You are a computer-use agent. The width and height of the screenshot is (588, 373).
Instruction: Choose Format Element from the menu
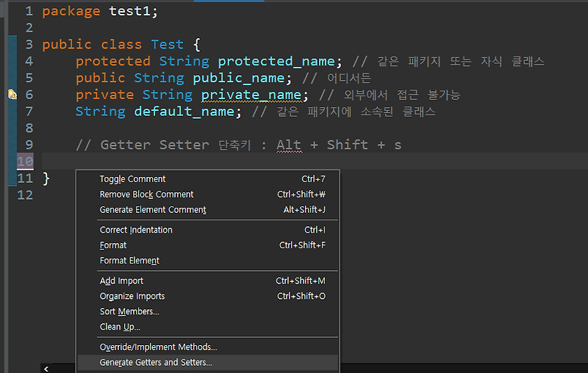[x=208, y=261]
